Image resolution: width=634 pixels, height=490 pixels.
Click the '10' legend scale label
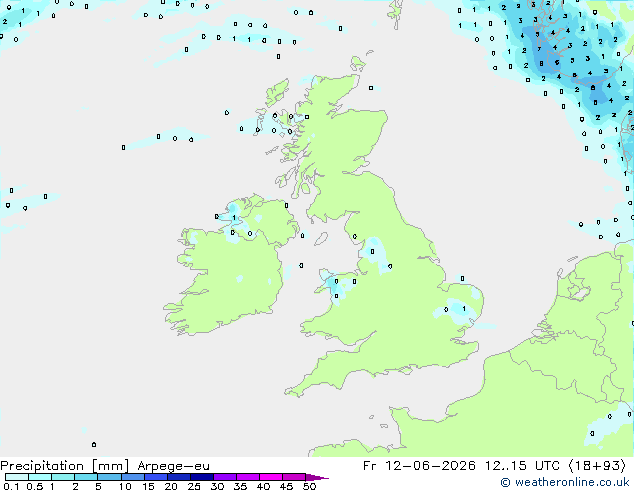125,486
